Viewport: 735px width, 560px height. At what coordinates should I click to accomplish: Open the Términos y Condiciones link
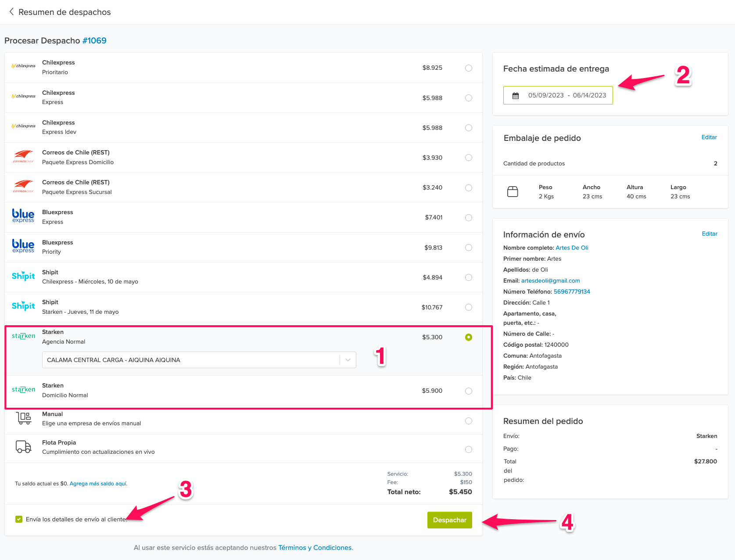pyautogui.click(x=315, y=548)
